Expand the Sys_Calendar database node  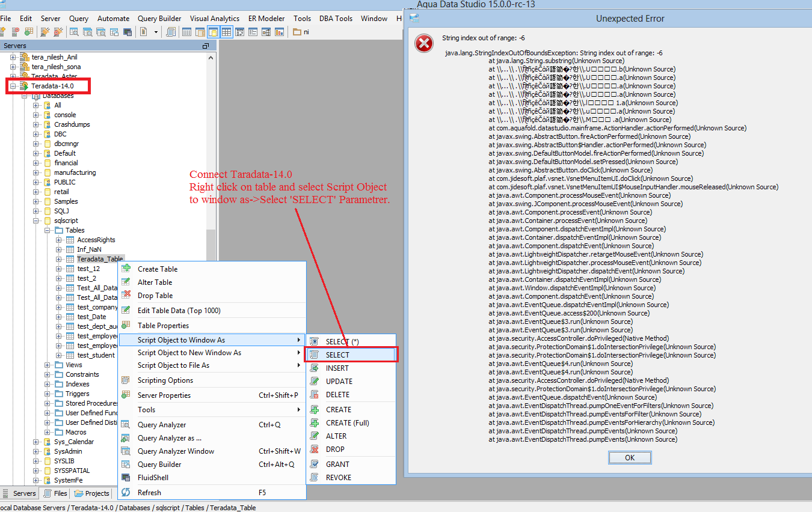[36, 442]
